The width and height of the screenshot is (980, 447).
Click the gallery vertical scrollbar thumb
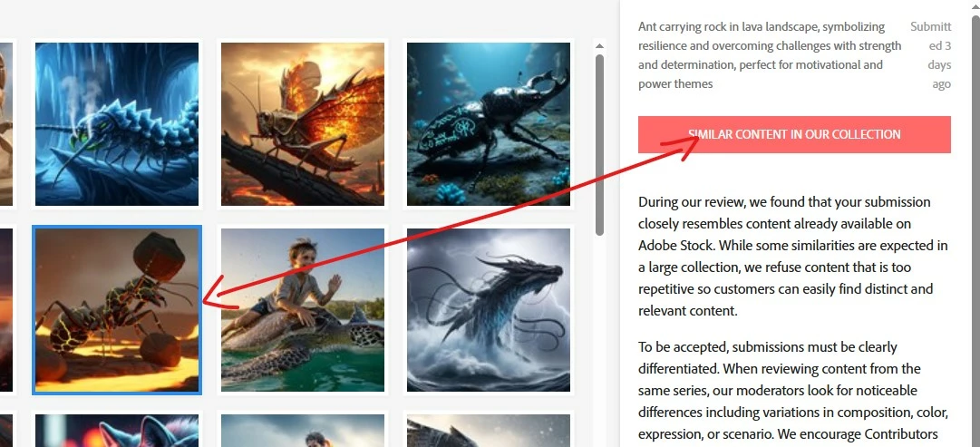(599, 144)
